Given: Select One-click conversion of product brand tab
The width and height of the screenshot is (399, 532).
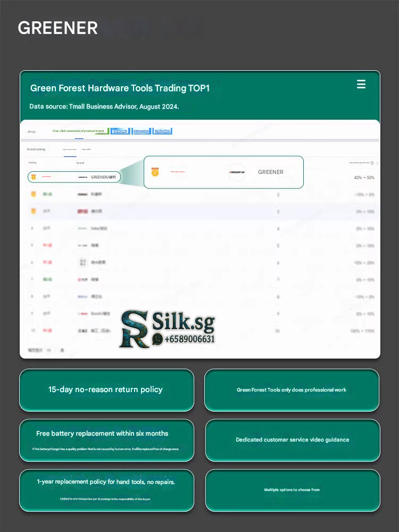Looking at the screenshot, I should click(78, 131).
